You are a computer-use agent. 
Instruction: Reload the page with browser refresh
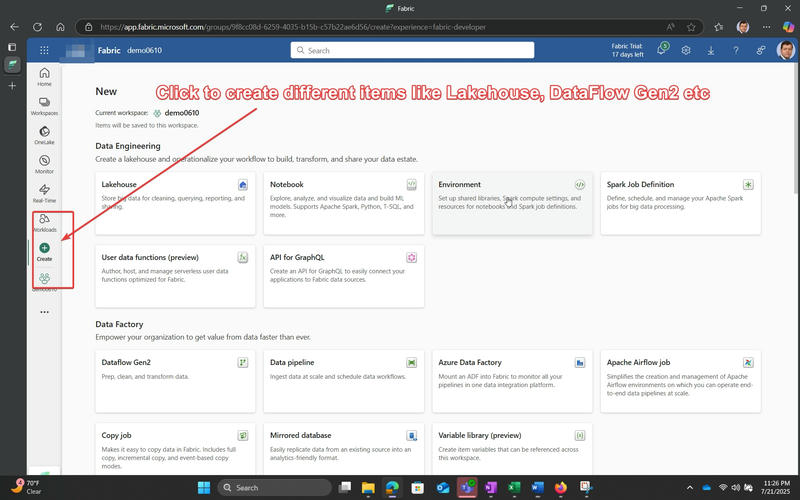tap(37, 27)
